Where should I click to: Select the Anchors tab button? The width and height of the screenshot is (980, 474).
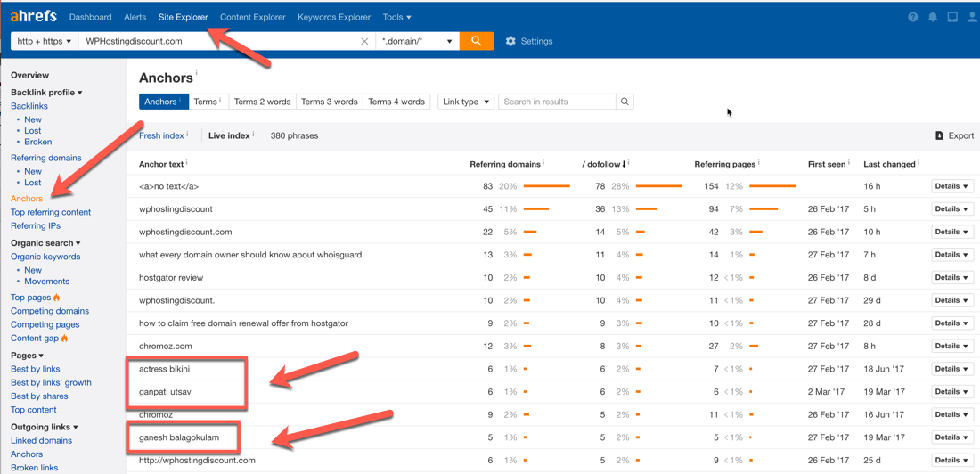point(162,102)
